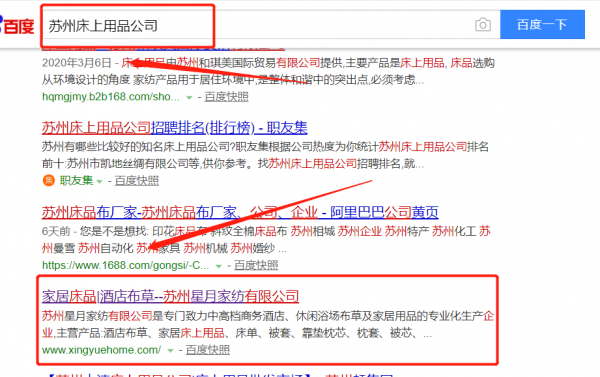
Task: Open 百度快照 for 职友集 result
Action: [x=137, y=180]
